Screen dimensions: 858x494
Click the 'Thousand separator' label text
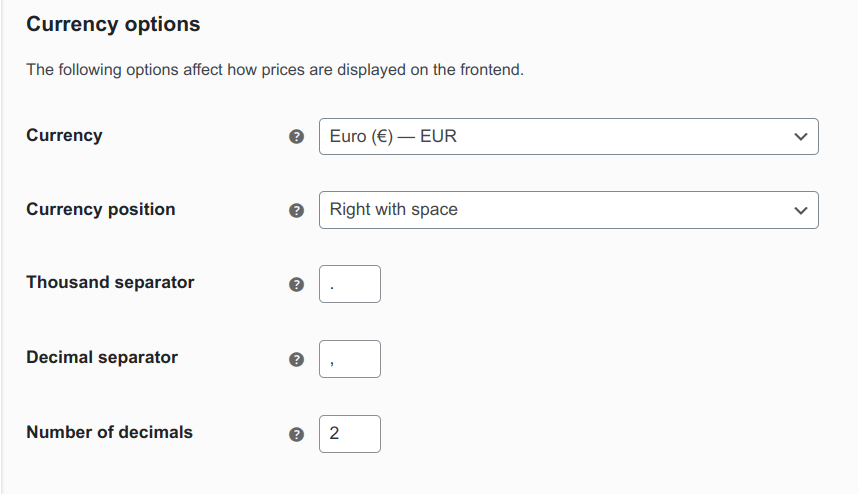(110, 282)
